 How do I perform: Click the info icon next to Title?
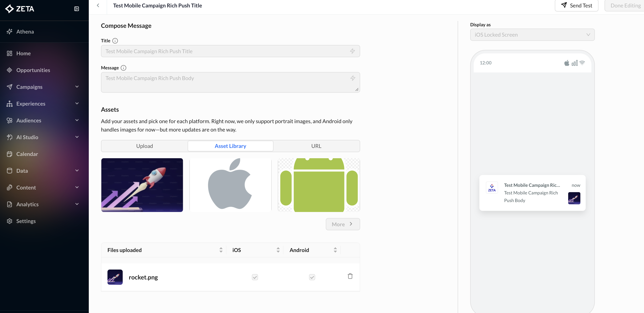(x=115, y=41)
